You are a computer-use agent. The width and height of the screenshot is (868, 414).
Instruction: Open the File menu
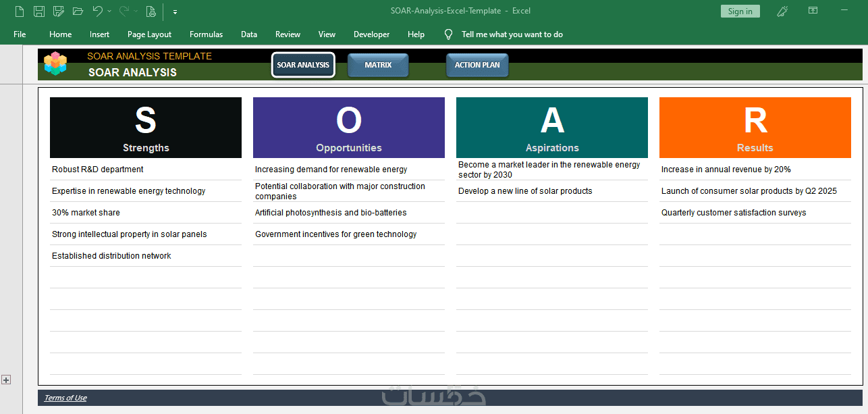tap(20, 34)
